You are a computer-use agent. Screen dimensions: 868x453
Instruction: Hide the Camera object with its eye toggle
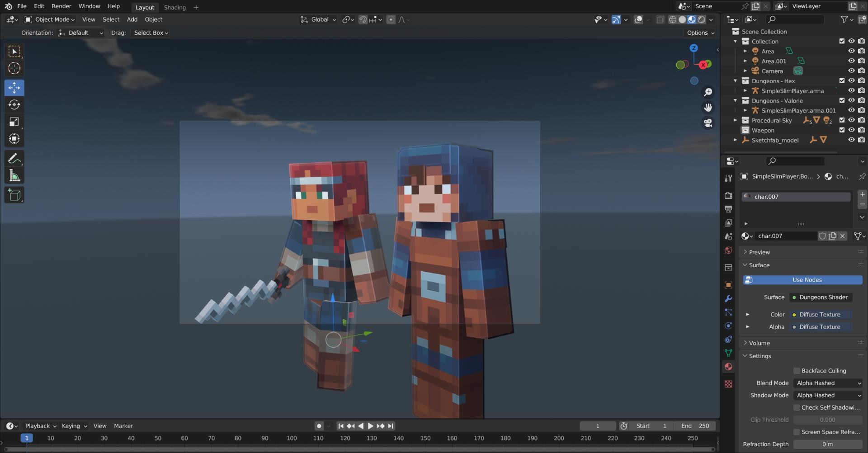point(852,71)
